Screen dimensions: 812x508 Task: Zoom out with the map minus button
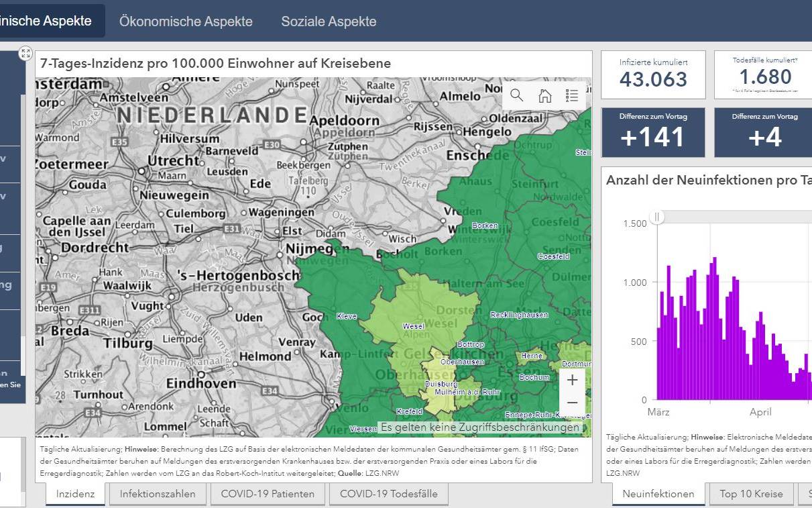click(x=572, y=403)
